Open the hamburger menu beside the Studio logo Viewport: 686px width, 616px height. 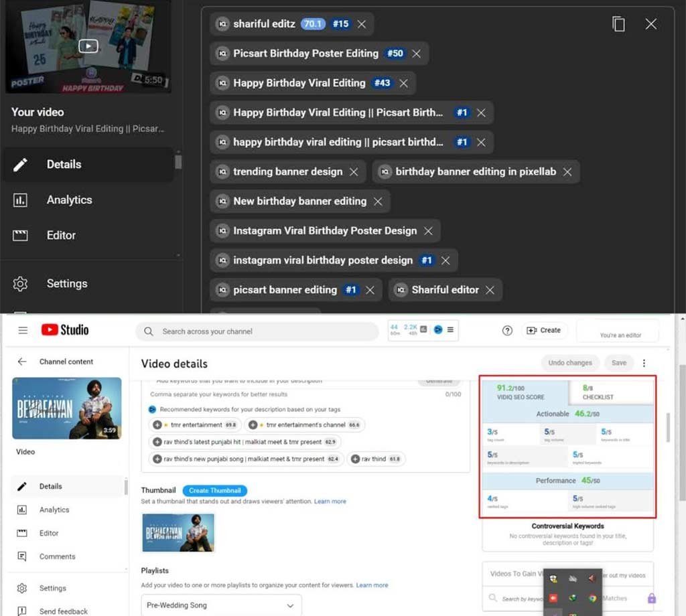point(23,330)
